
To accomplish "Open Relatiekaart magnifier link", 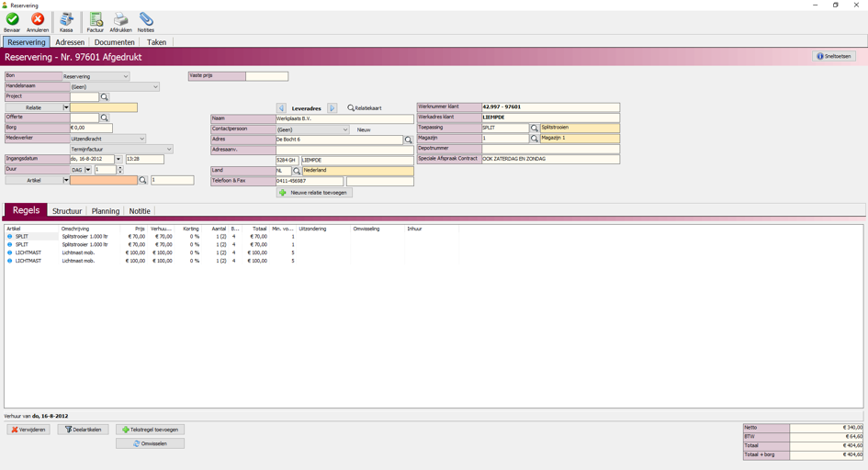I will tap(365, 108).
